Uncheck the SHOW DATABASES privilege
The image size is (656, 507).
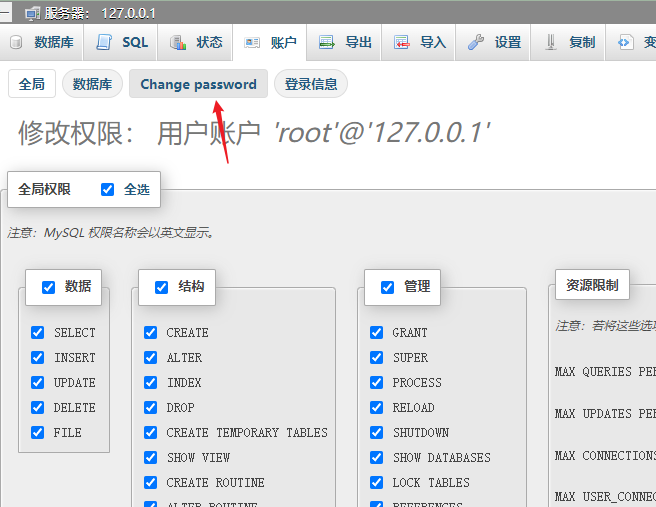377,457
